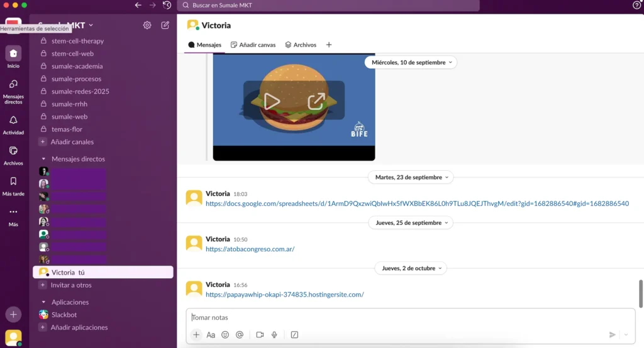Click the @ mention icon in composer

[240, 335]
